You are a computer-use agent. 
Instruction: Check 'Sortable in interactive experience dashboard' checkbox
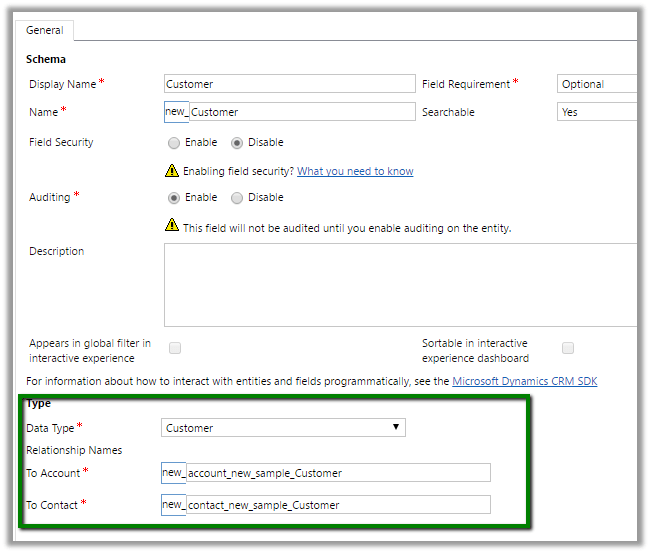tap(568, 348)
